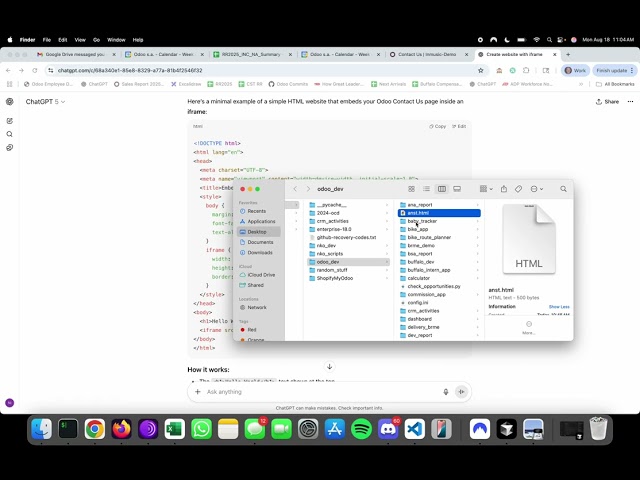Go forward in Finder window
This screenshot has width=640, height=480.
point(308,189)
